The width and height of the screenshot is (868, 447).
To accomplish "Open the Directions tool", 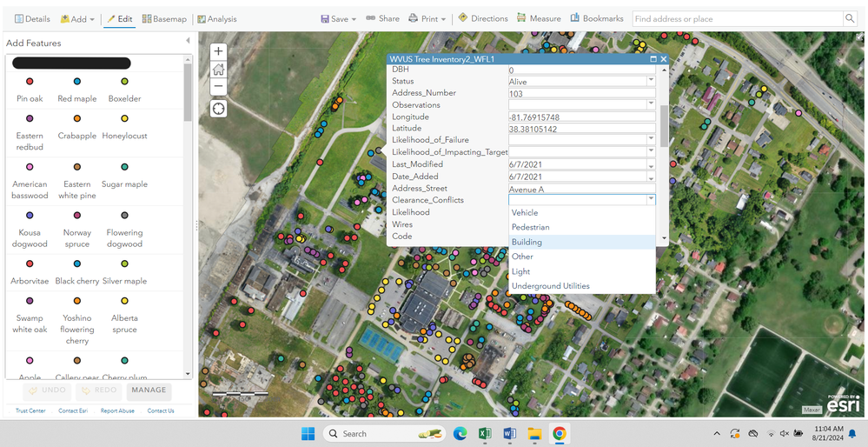I will coord(483,19).
